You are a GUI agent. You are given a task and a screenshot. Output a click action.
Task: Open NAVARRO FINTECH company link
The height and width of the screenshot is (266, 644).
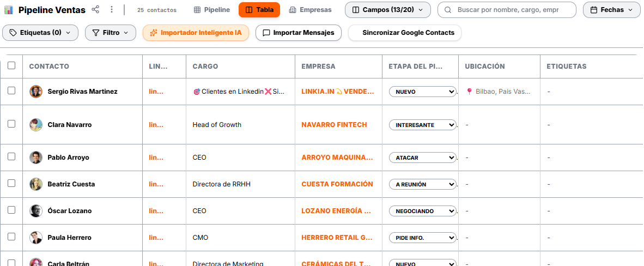[x=335, y=125]
